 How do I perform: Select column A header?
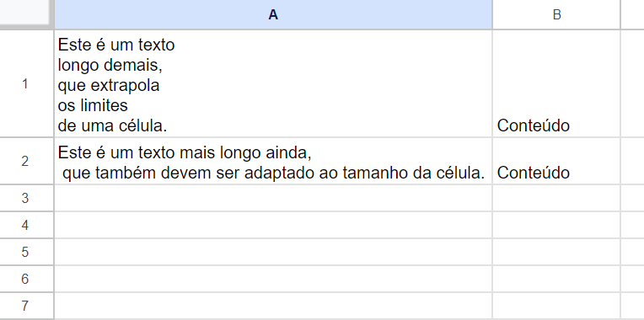tap(273, 15)
